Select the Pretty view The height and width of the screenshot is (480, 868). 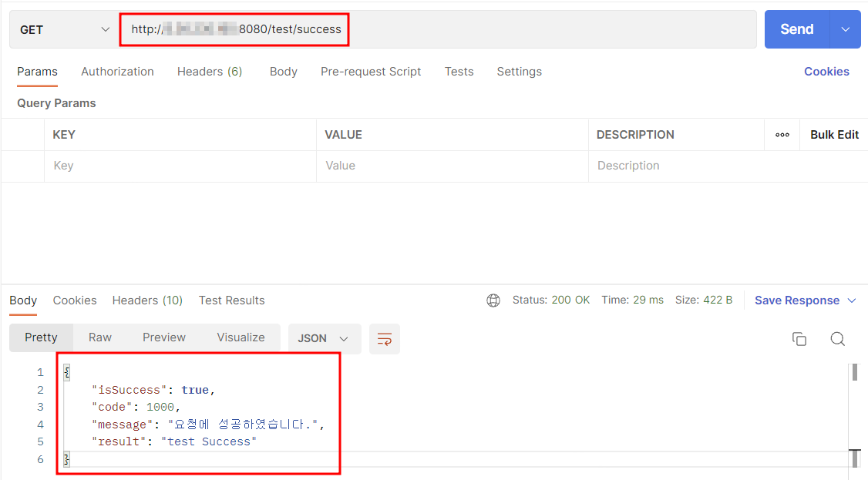click(x=41, y=337)
